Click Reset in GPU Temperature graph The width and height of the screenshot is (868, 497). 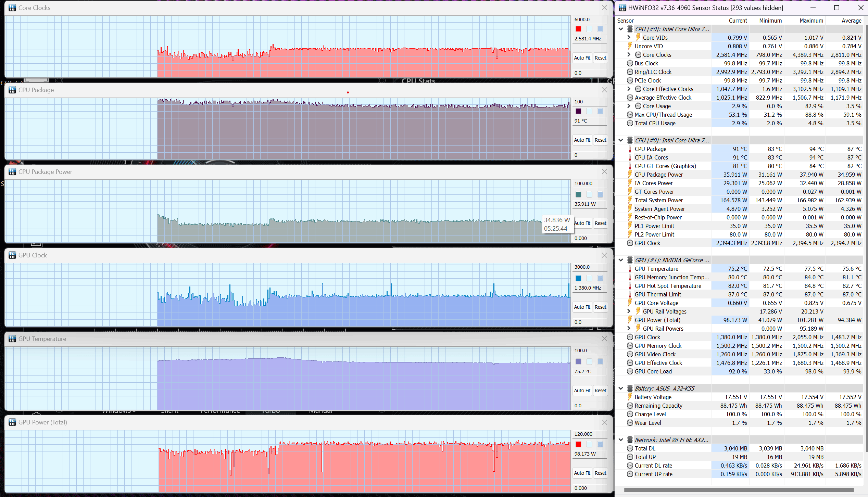click(x=600, y=391)
